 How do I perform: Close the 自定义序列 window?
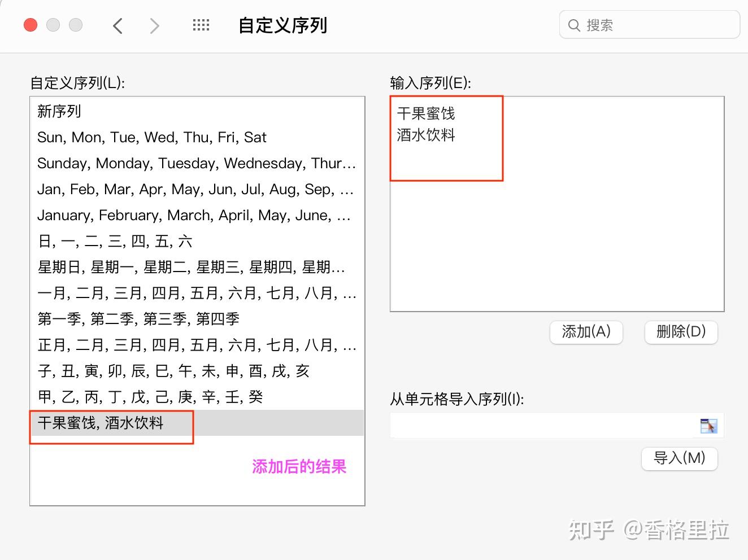click(31, 25)
